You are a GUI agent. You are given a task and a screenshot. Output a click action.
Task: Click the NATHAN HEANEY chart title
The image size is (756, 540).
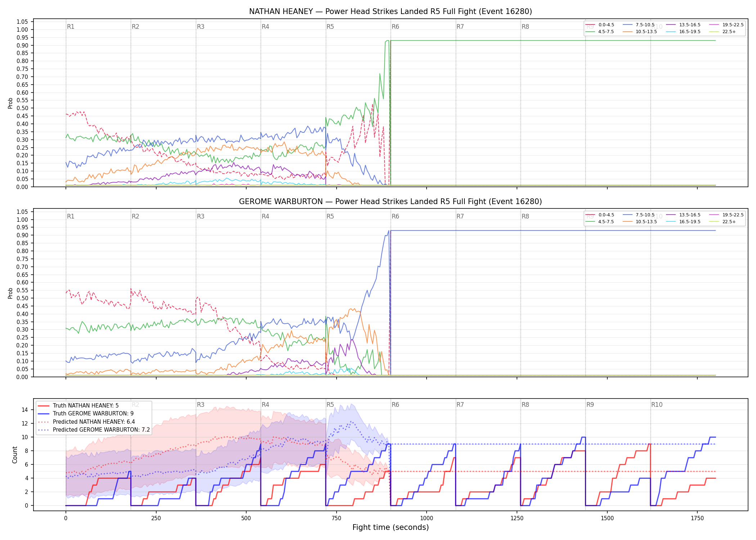click(391, 12)
